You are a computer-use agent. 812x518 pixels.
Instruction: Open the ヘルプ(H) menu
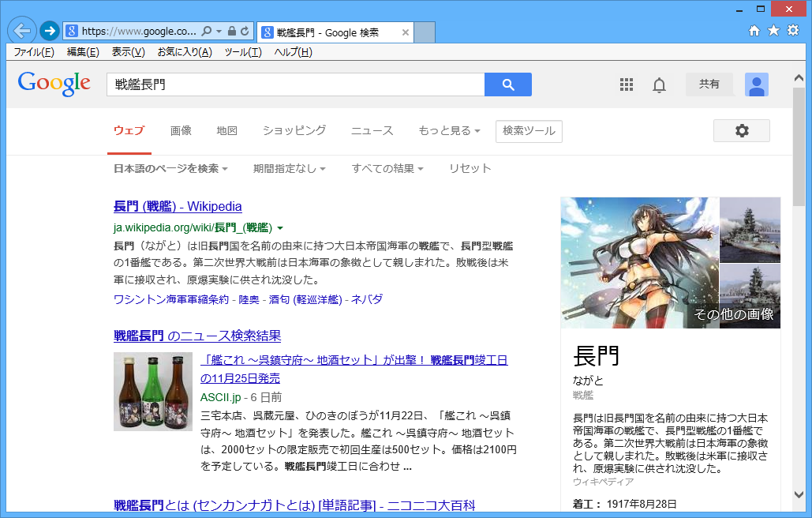pos(293,52)
